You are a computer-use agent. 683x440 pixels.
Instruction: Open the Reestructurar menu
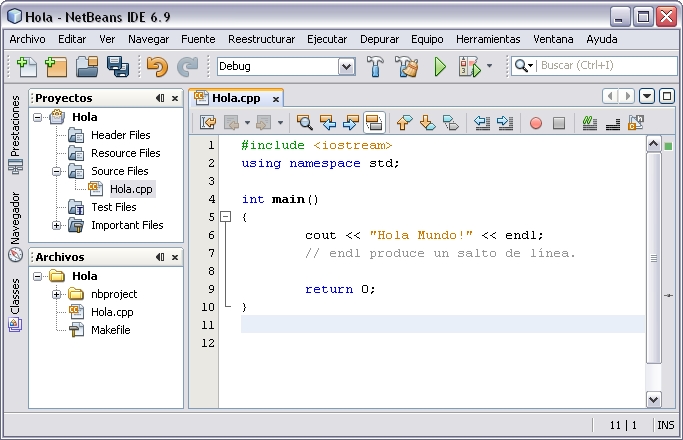click(x=261, y=39)
